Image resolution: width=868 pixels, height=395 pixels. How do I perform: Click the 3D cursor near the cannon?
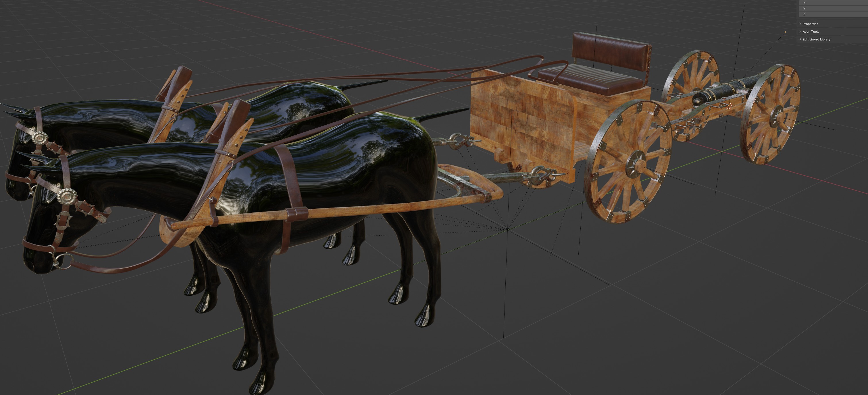pyautogui.click(x=729, y=106)
